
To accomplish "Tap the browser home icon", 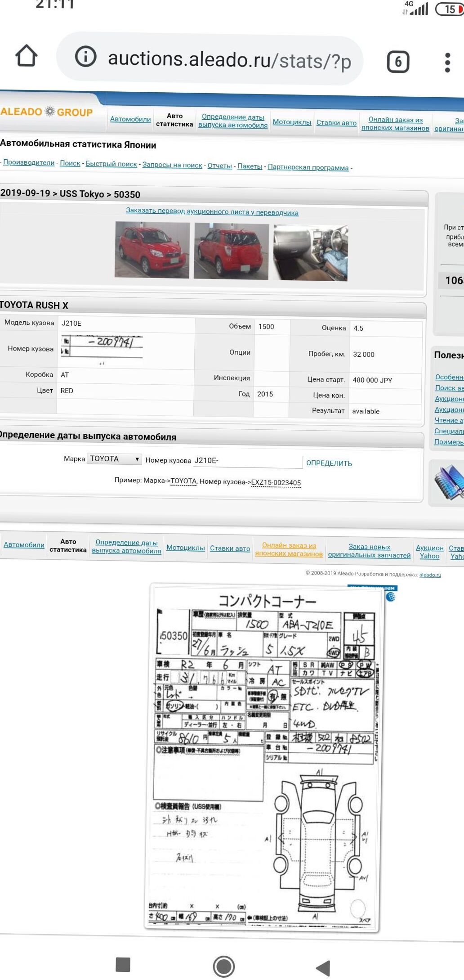I will tap(26, 56).
